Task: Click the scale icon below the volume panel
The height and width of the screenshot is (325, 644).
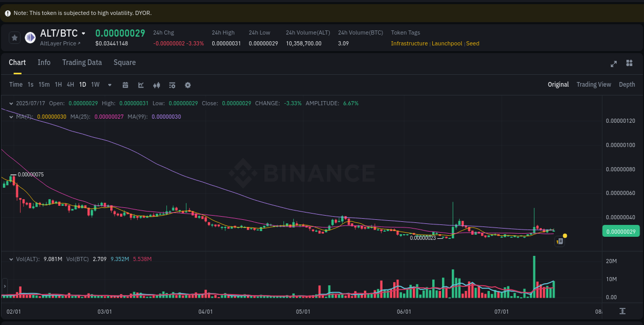Action: (x=623, y=312)
